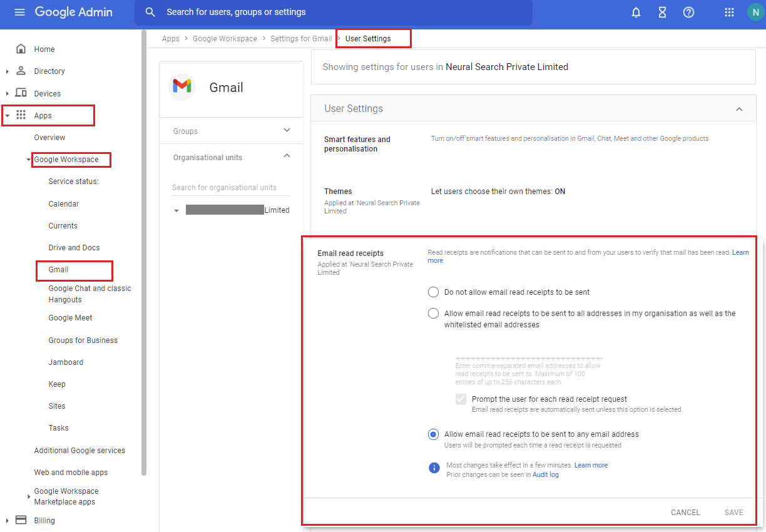This screenshot has height=532, width=766.
Task: Collapse the Organisational units chevron
Action: [287, 156]
